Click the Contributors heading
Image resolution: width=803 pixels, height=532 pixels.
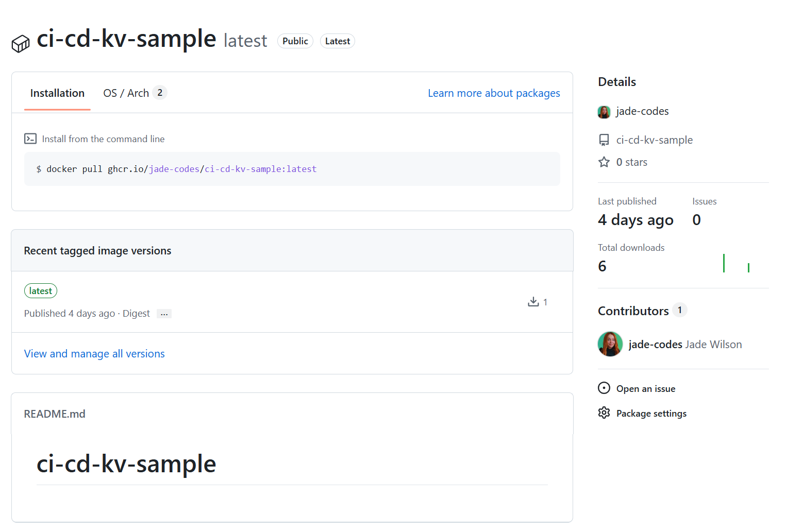(x=633, y=311)
